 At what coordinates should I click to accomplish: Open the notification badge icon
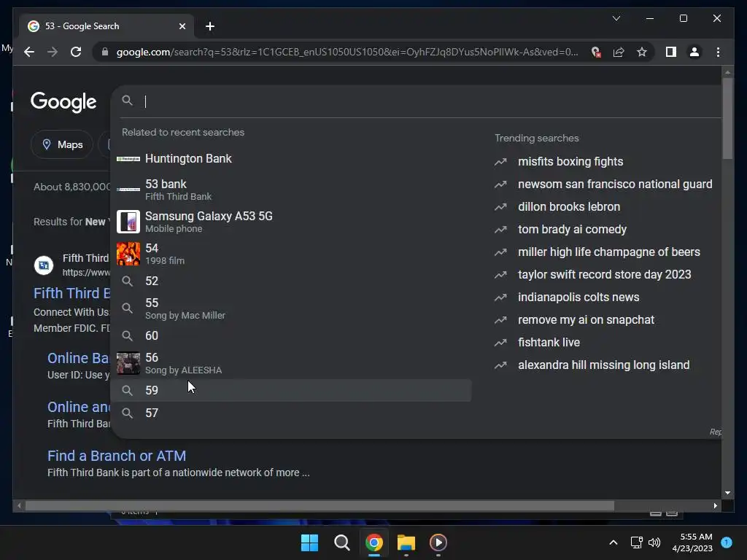pos(727,542)
